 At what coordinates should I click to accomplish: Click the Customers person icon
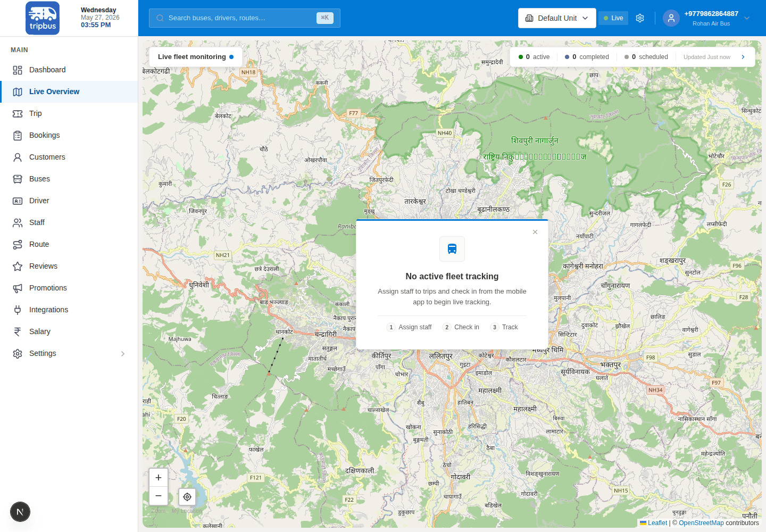click(18, 157)
